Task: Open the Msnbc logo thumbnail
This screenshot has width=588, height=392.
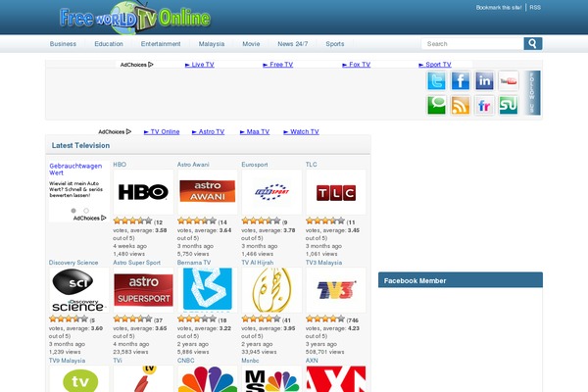Action: (271, 379)
